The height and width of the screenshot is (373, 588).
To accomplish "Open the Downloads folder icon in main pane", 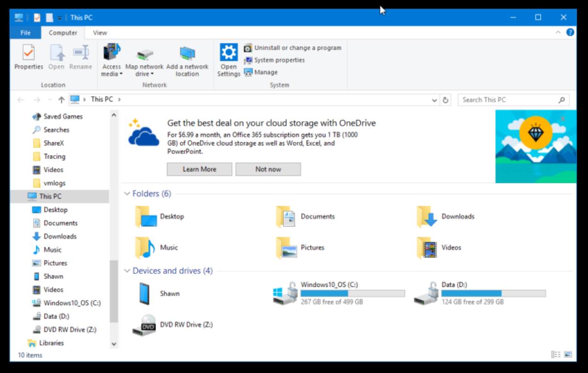I will pyautogui.click(x=427, y=217).
